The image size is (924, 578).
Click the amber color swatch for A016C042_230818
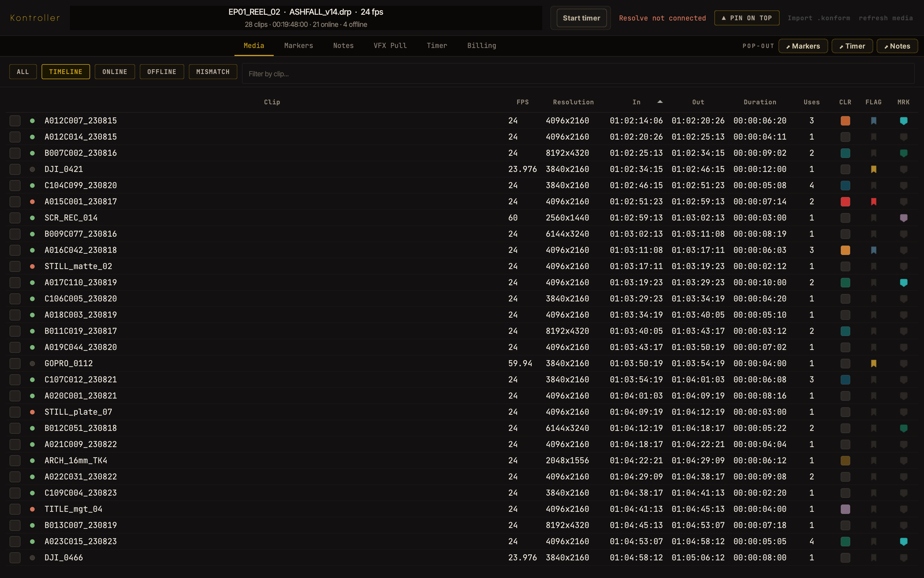(845, 250)
